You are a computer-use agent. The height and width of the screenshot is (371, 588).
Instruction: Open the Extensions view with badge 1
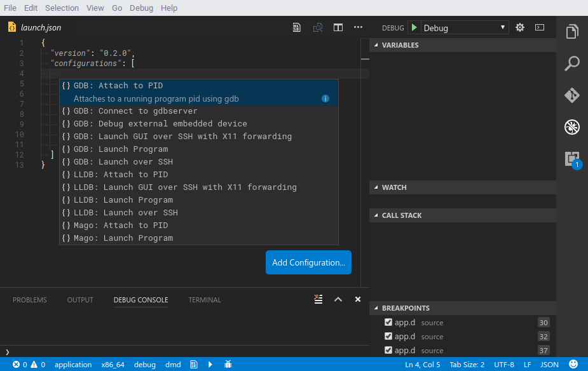click(571, 159)
